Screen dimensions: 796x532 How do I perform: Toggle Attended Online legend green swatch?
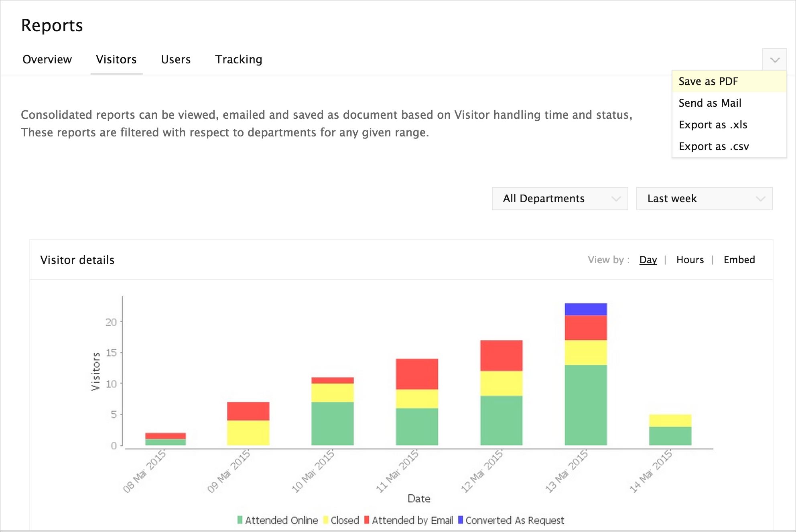(240, 520)
